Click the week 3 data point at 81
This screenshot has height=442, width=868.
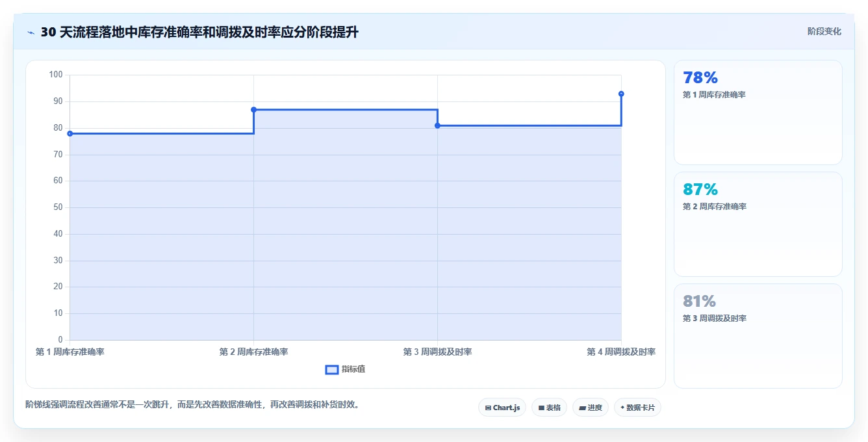437,125
